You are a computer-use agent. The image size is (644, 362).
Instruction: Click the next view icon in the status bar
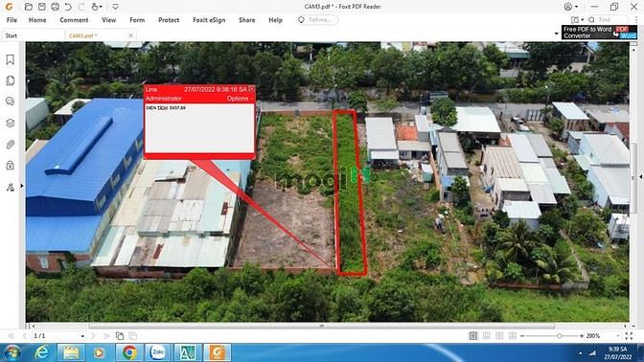pyautogui.click(x=133, y=336)
